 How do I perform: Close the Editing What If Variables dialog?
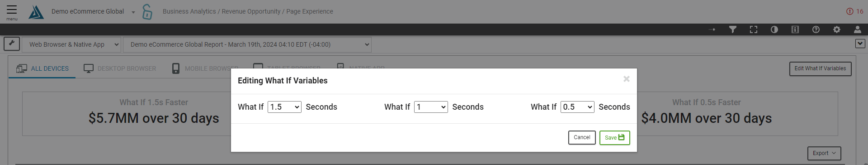tap(626, 79)
